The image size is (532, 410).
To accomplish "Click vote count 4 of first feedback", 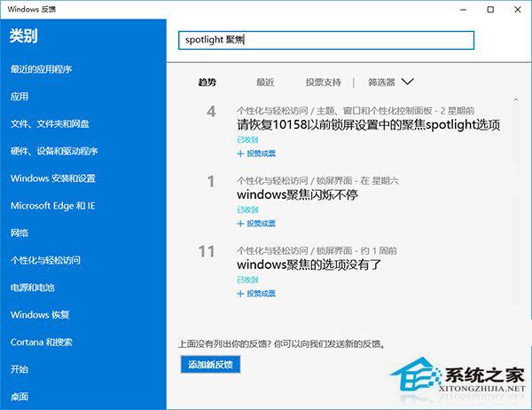I will 211,112.
